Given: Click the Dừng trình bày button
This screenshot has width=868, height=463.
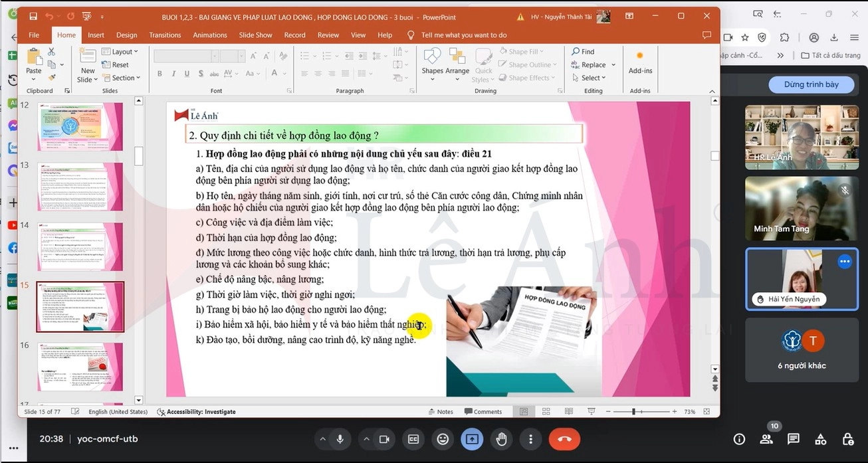Looking at the screenshot, I should [x=811, y=84].
